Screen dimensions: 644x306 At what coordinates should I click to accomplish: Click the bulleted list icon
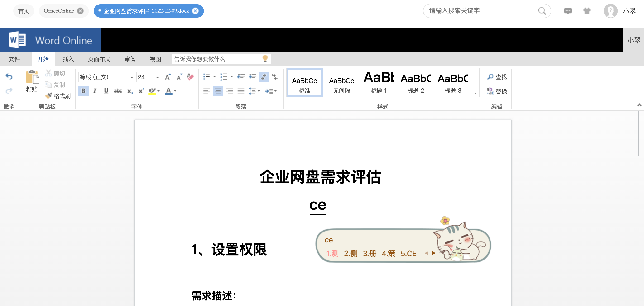point(207,77)
